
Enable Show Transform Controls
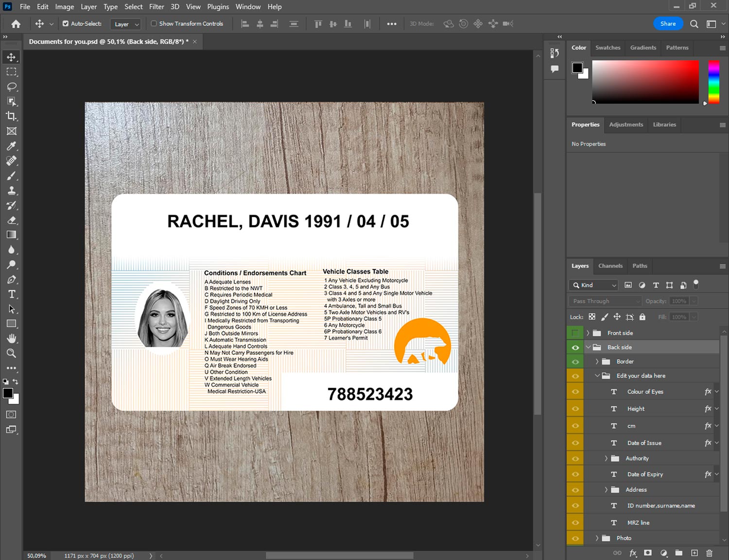[x=154, y=23]
